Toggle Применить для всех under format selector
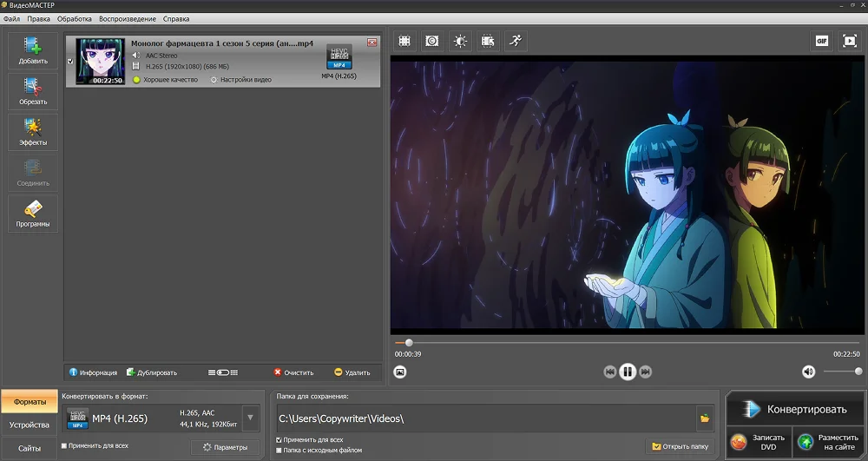The width and height of the screenshot is (868, 461). point(64,446)
